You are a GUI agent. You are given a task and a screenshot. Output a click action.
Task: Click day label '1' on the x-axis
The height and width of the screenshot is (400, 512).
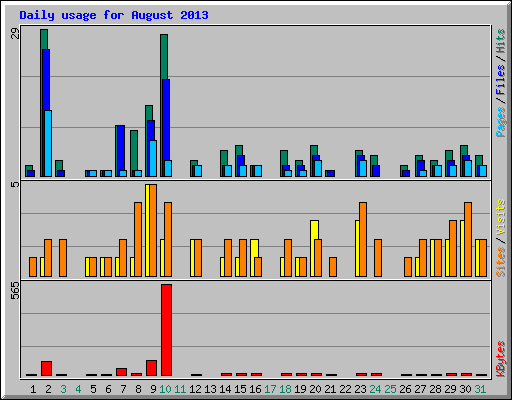pyautogui.click(x=33, y=389)
